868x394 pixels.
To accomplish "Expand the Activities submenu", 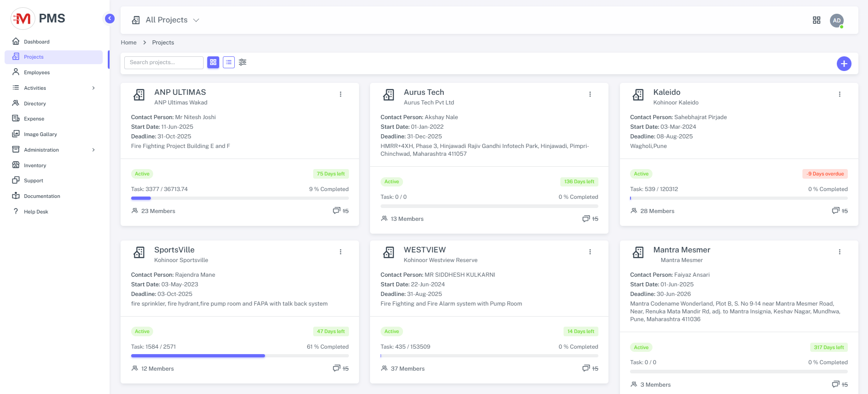I will tap(94, 88).
